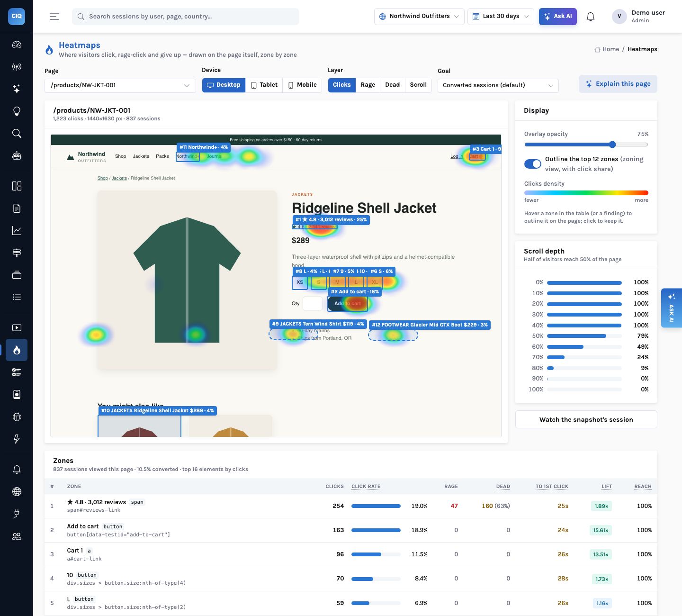
Task: Open the dashboard gauge icon in sidebar
Action: 17,45
